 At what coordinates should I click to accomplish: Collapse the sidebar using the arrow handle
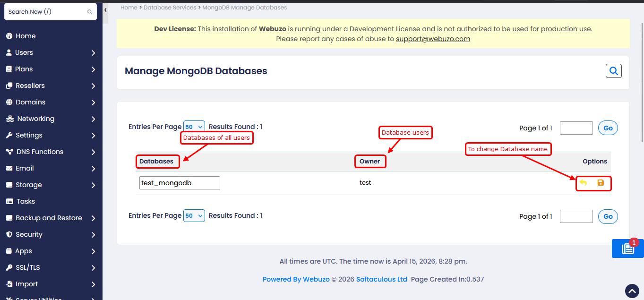pos(105,10)
